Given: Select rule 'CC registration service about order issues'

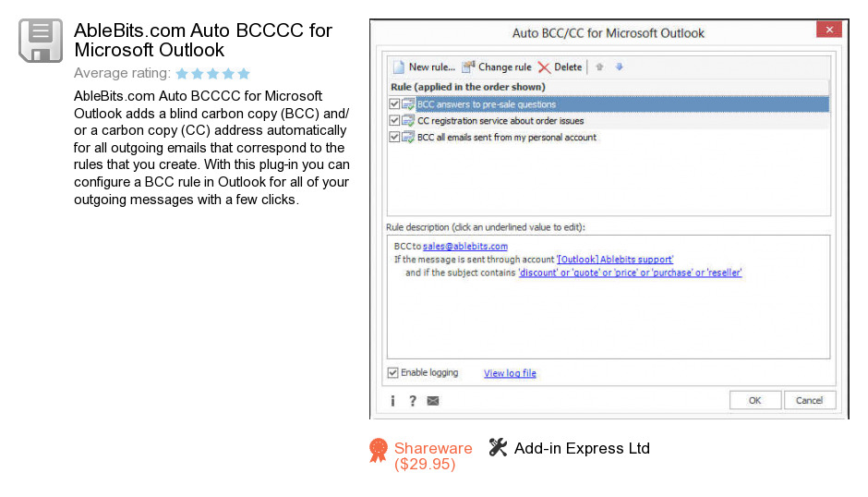Looking at the screenshot, I should (500, 121).
